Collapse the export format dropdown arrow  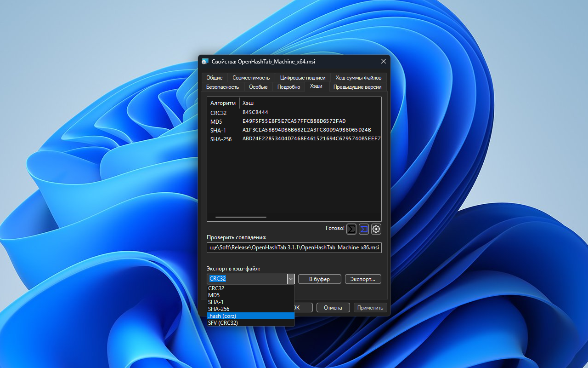tap(290, 279)
